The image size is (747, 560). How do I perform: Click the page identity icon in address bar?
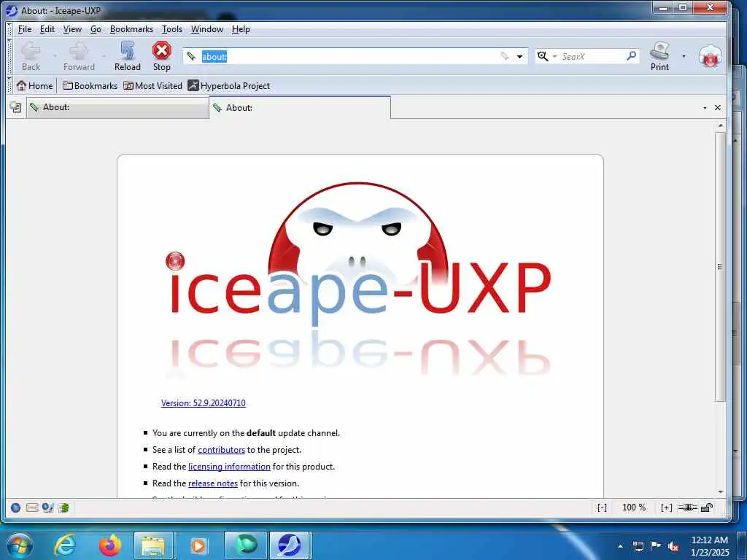(191, 56)
